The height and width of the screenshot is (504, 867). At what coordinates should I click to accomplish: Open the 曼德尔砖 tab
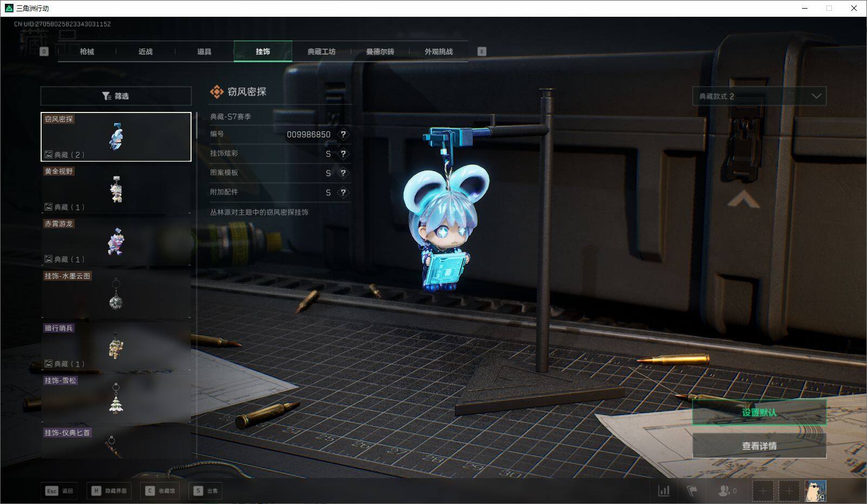tap(380, 51)
